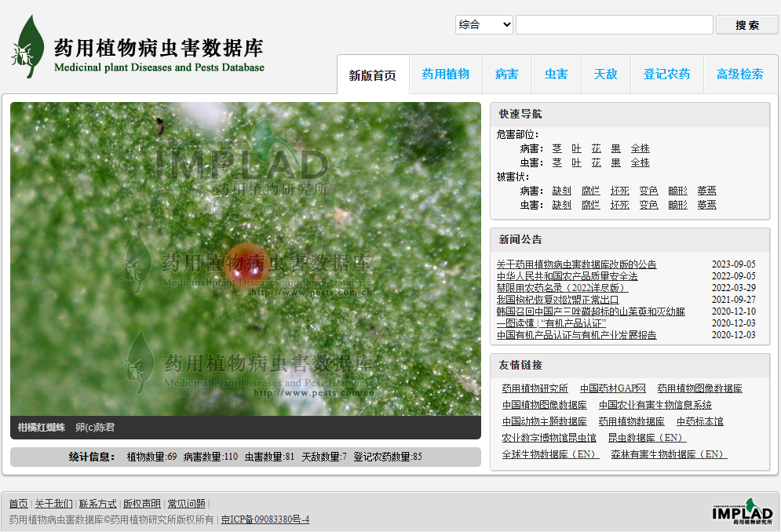Select 花 in the 危害部位 病害 row
Image resolution: width=781 pixels, height=532 pixels.
pos(597,148)
